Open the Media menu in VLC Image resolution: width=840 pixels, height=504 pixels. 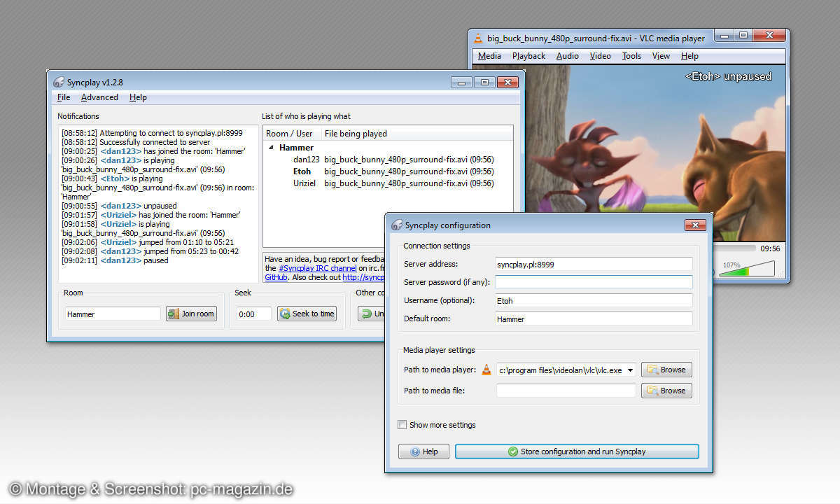pyautogui.click(x=489, y=56)
